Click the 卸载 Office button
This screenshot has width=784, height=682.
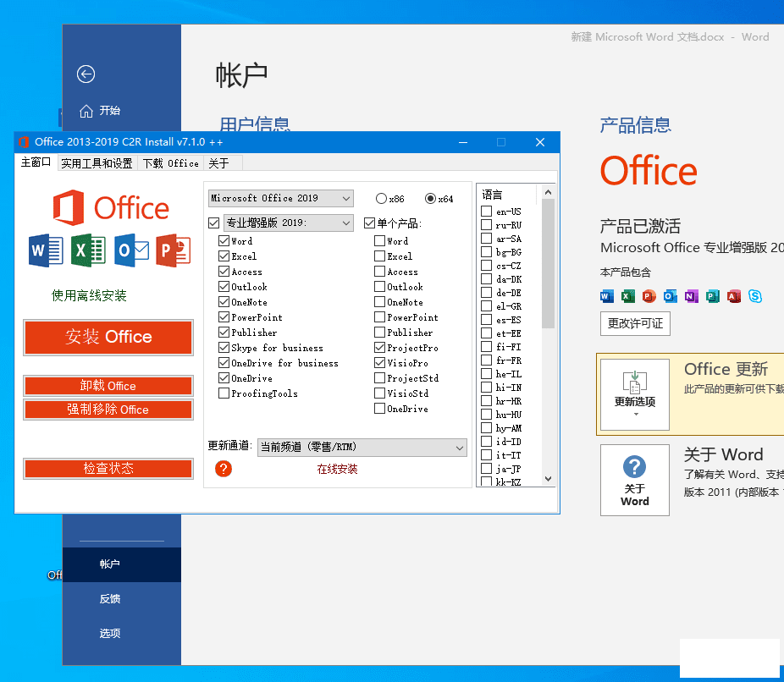(x=108, y=386)
